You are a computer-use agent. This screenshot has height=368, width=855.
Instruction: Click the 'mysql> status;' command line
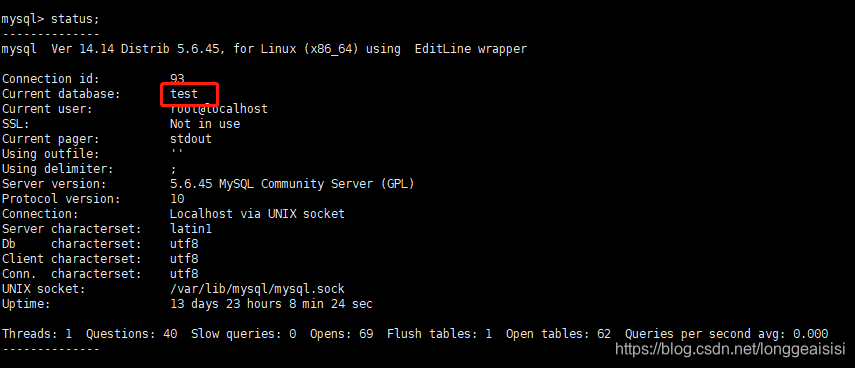51,19
